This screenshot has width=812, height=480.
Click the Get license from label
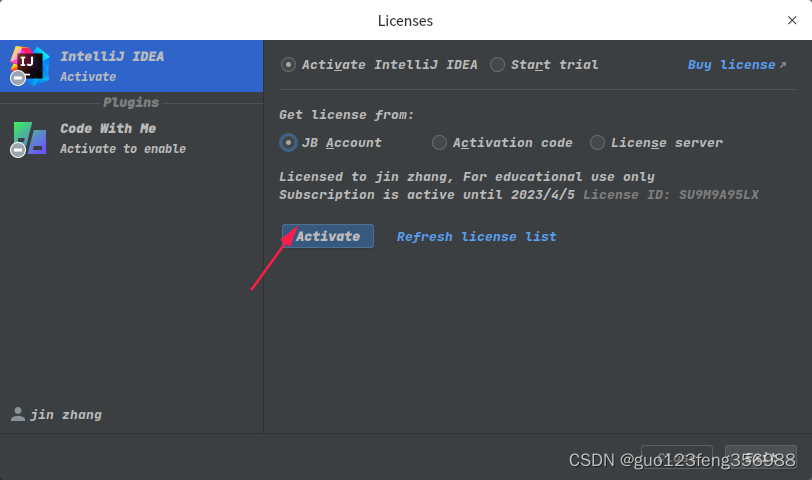[x=346, y=114]
